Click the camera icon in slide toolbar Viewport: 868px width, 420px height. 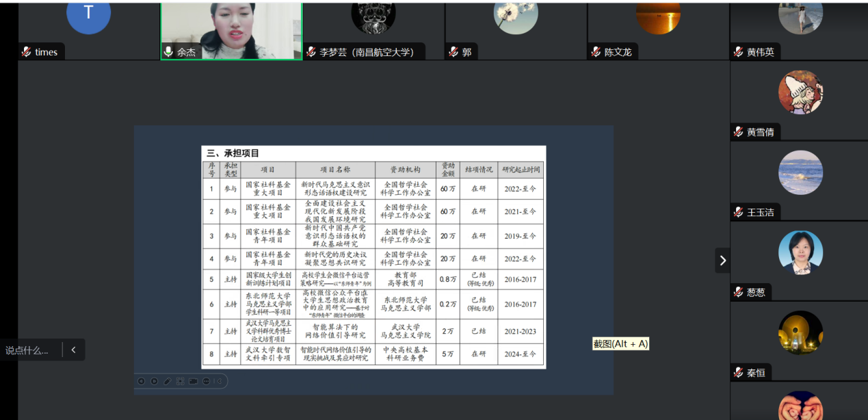pyautogui.click(x=193, y=381)
